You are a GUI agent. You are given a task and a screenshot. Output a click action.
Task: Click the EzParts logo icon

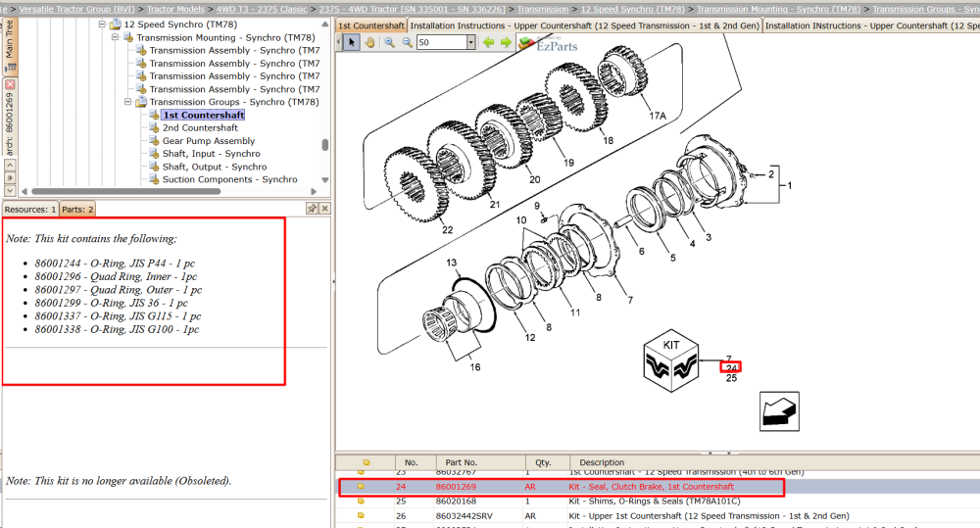(x=526, y=42)
